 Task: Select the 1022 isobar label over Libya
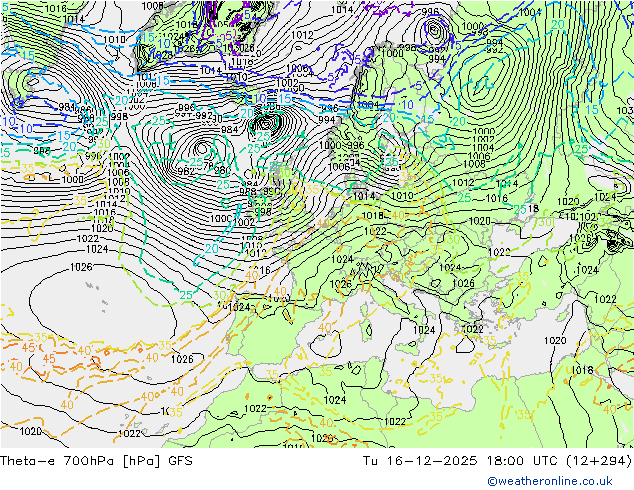395,422
